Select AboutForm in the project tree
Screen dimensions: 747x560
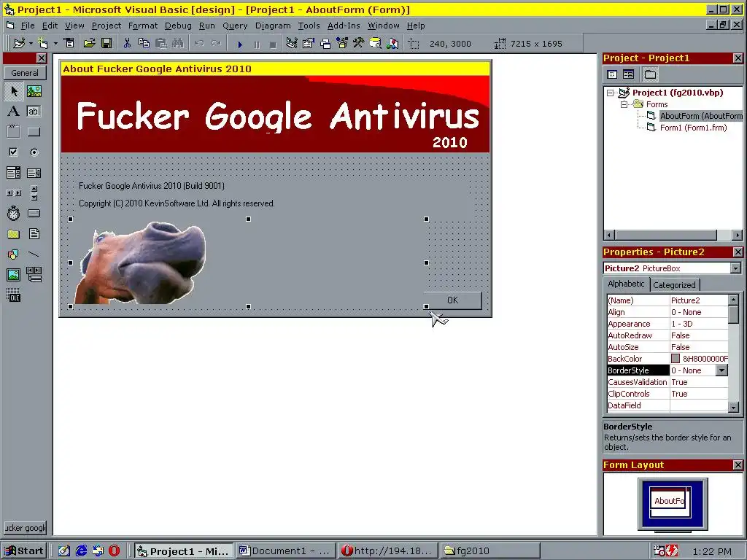tap(701, 116)
